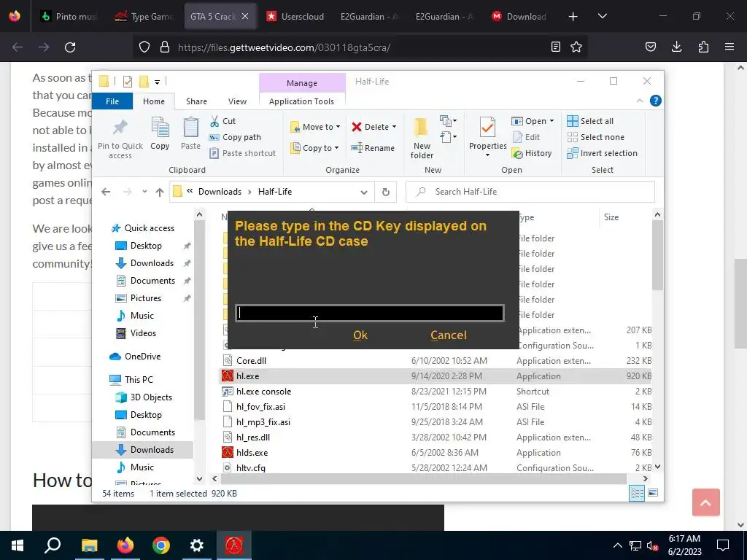
Task: Create a New folder from ribbon
Action: tap(422, 138)
